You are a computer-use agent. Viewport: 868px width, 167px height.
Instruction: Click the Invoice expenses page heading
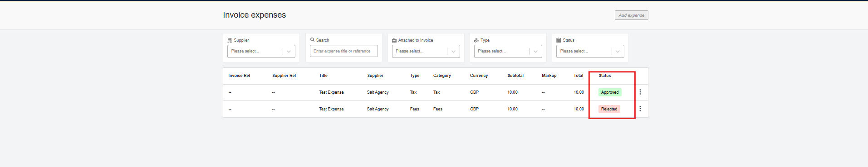pyautogui.click(x=255, y=15)
